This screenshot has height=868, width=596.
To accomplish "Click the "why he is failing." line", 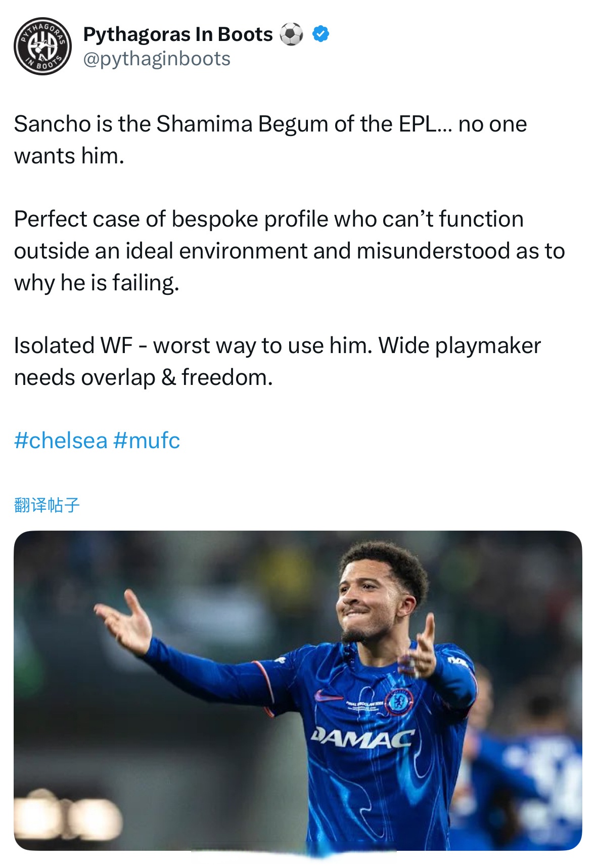I will coord(96,282).
